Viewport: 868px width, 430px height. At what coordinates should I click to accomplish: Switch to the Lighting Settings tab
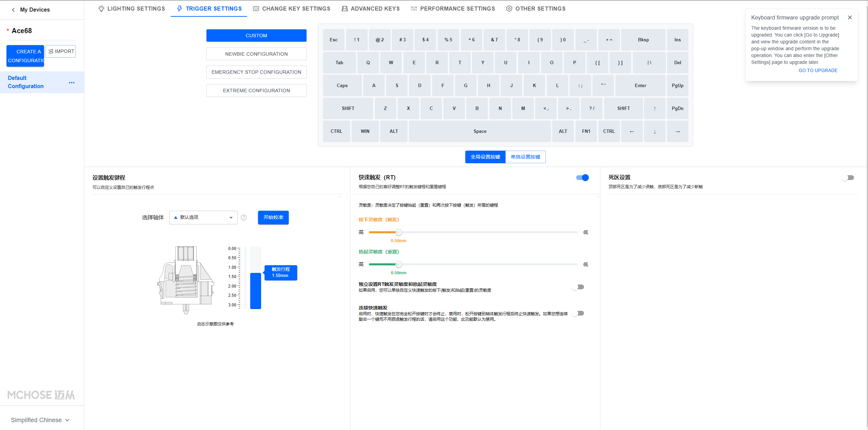(131, 9)
